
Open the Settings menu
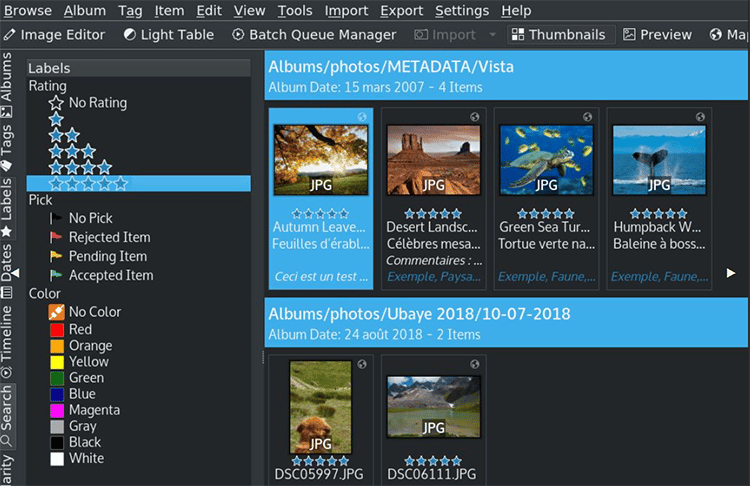pyautogui.click(x=462, y=11)
